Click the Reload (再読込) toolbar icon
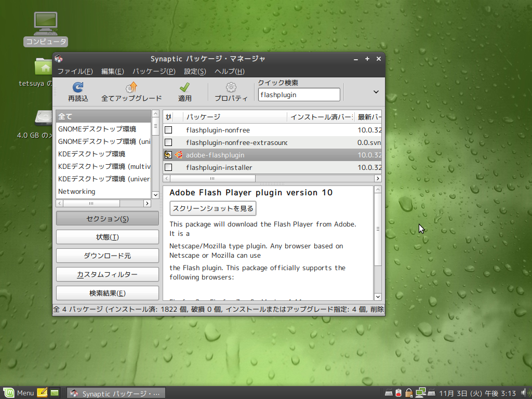 point(78,87)
